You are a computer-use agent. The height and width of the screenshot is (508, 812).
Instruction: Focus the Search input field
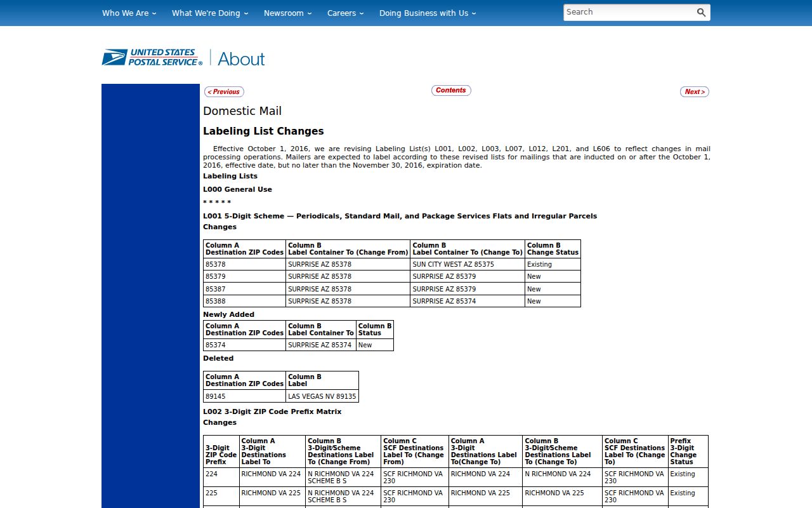tap(628, 12)
